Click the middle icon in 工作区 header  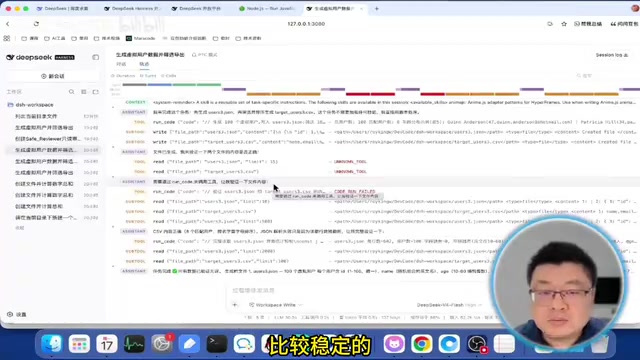tap(84, 92)
